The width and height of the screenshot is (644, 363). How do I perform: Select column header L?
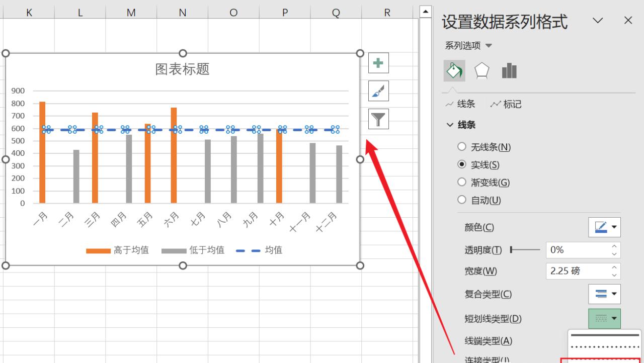(x=80, y=13)
